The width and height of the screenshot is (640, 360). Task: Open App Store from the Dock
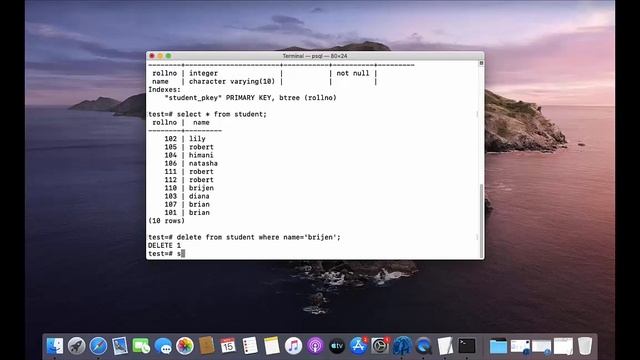coord(358,346)
